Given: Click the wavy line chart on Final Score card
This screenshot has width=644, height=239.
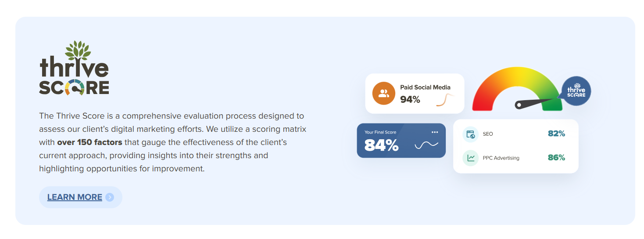Looking at the screenshot, I should point(426,145).
